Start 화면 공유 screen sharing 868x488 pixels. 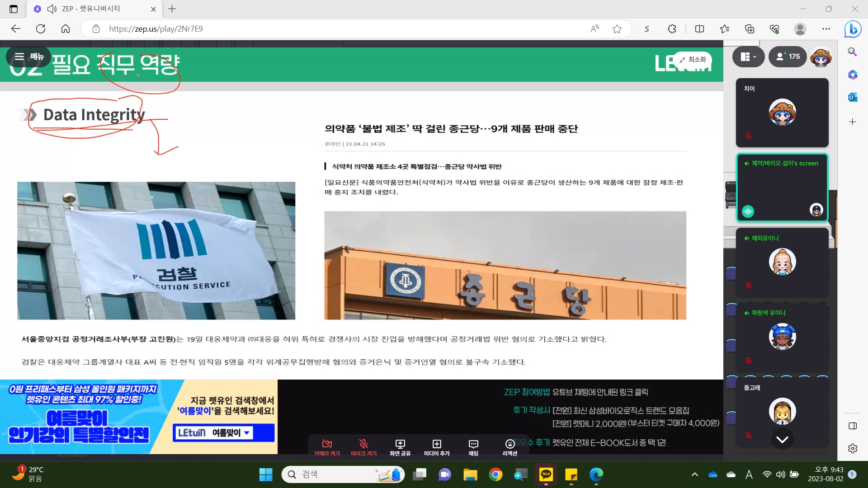click(x=400, y=447)
